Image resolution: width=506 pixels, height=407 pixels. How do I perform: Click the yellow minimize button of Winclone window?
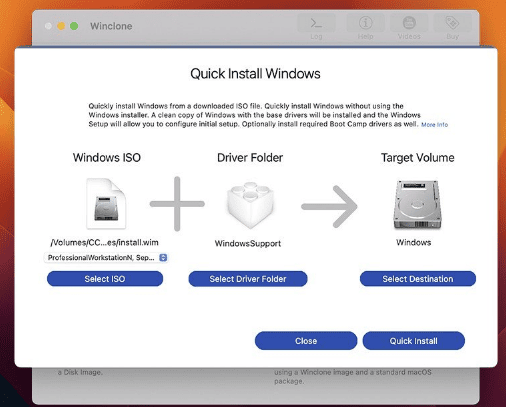click(61, 26)
